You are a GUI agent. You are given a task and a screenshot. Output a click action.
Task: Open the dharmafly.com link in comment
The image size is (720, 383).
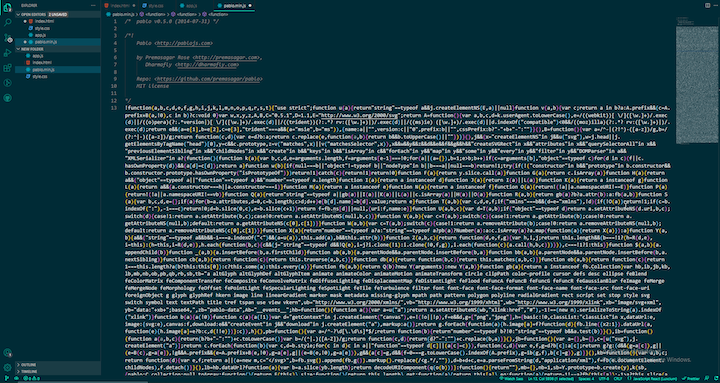[x=208, y=65]
